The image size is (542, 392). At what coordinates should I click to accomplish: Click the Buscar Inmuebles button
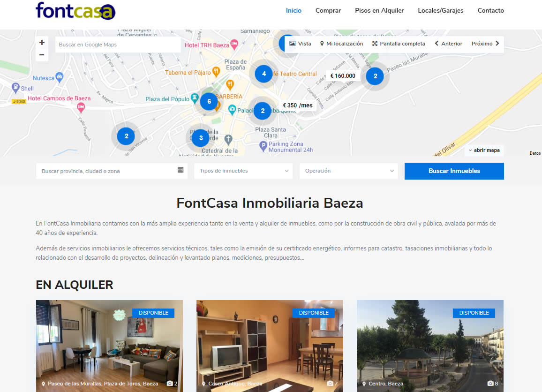[x=454, y=171]
